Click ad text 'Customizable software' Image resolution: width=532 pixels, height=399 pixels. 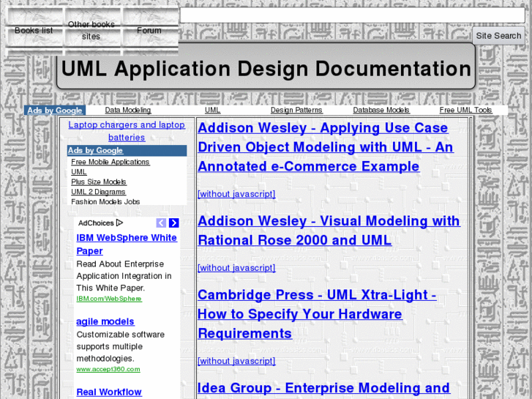[121, 335]
